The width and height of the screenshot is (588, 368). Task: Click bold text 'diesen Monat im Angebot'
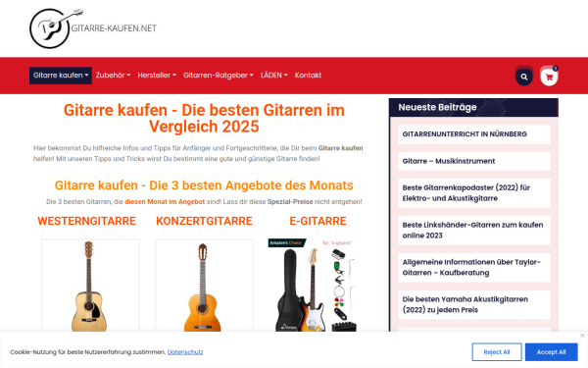[165, 201]
